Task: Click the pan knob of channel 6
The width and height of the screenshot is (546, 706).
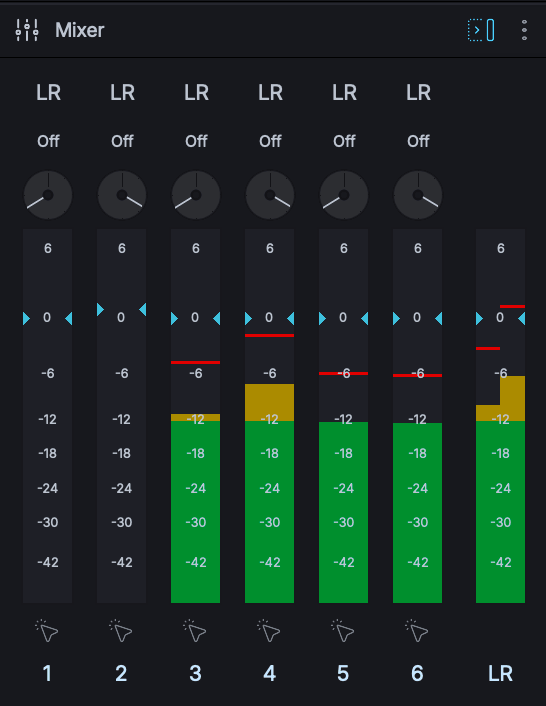Action: 418,195
